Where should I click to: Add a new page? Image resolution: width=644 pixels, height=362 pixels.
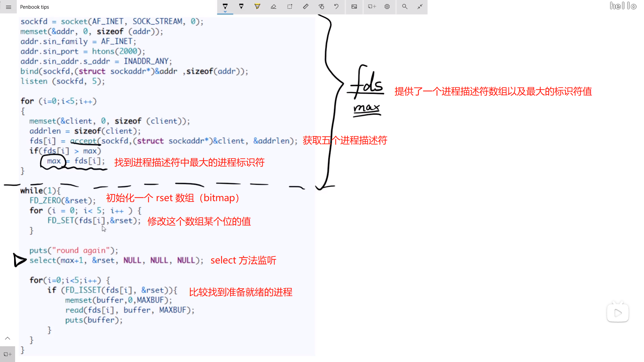click(372, 6)
